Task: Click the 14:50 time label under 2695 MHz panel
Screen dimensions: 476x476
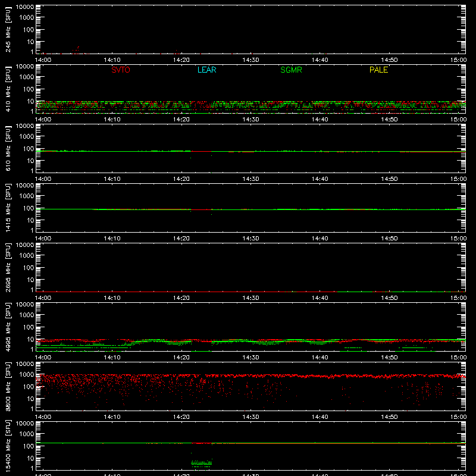Action: 389,298
